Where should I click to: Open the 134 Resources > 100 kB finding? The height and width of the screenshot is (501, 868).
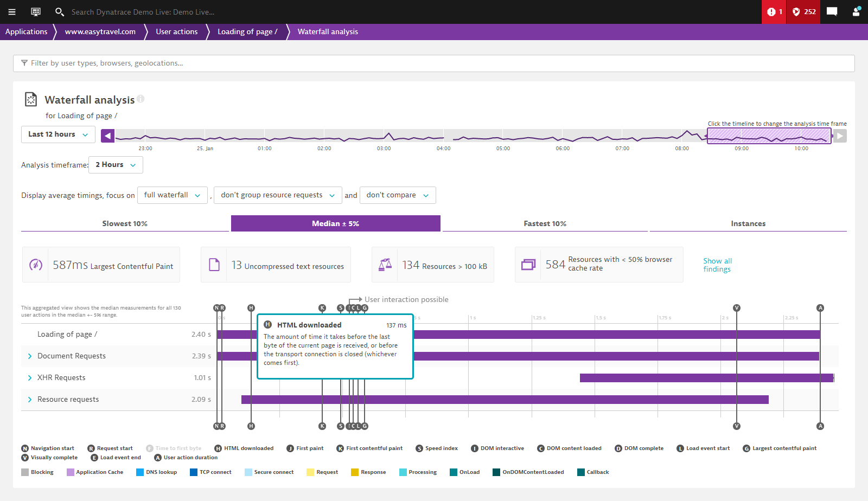433,265
